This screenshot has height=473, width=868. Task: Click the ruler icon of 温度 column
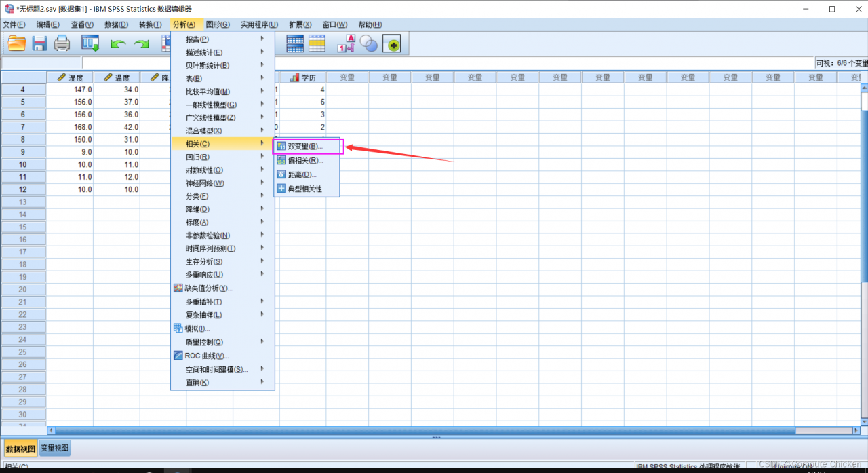point(108,77)
